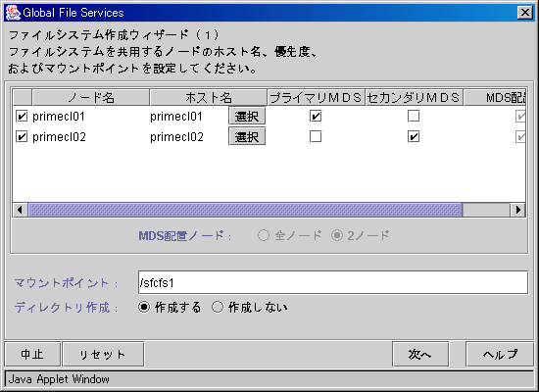
Task: Toggle プライマリMDS checkbox for primecl01
Action: tap(316, 117)
